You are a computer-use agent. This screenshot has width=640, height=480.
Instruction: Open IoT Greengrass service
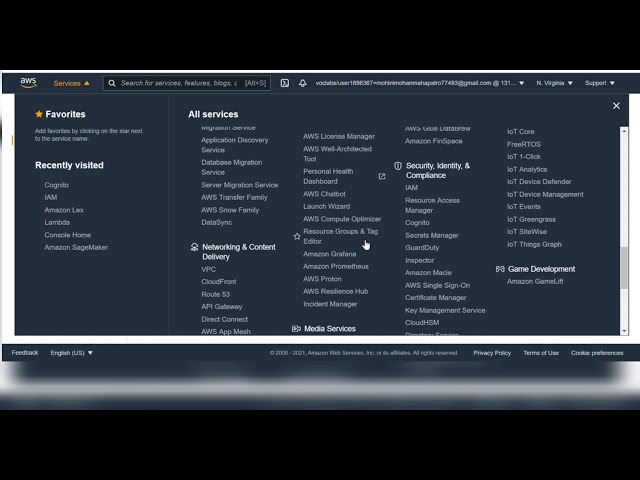click(x=531, y=219)
